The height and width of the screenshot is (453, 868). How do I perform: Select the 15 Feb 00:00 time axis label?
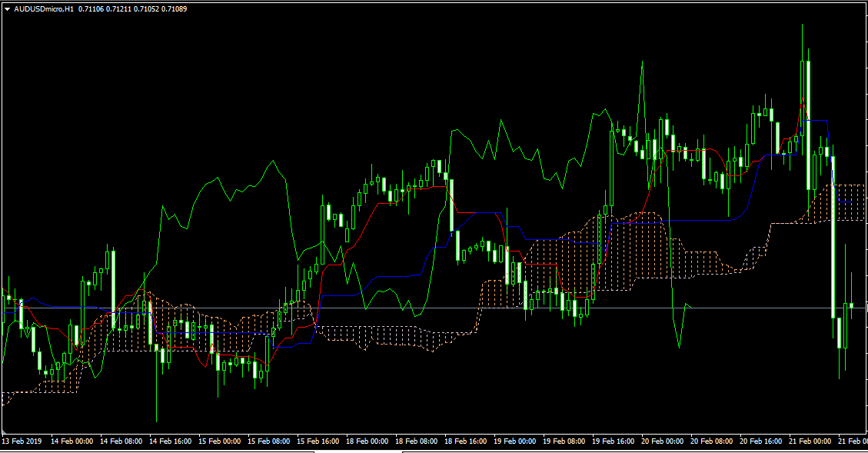click(x=219, y=441)
